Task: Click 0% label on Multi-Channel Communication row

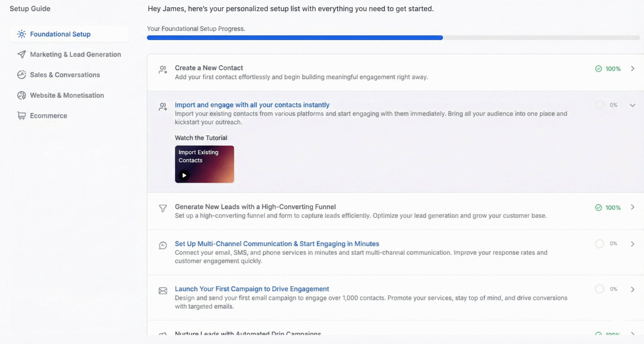Action: point(613,244)
